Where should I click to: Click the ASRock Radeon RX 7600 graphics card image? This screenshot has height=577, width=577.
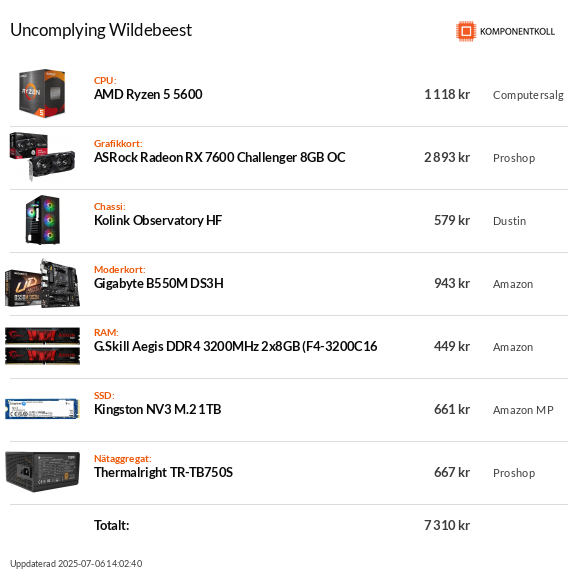point(42,157)
